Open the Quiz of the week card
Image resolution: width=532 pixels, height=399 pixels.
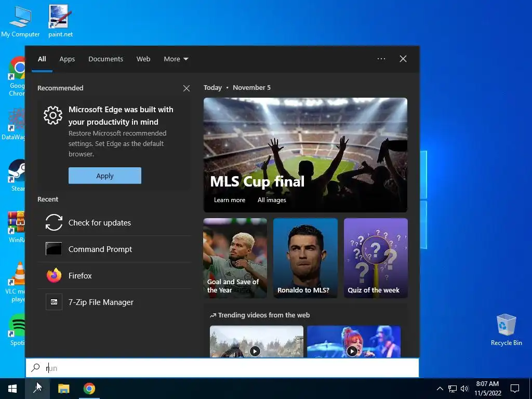coord(376,258)
